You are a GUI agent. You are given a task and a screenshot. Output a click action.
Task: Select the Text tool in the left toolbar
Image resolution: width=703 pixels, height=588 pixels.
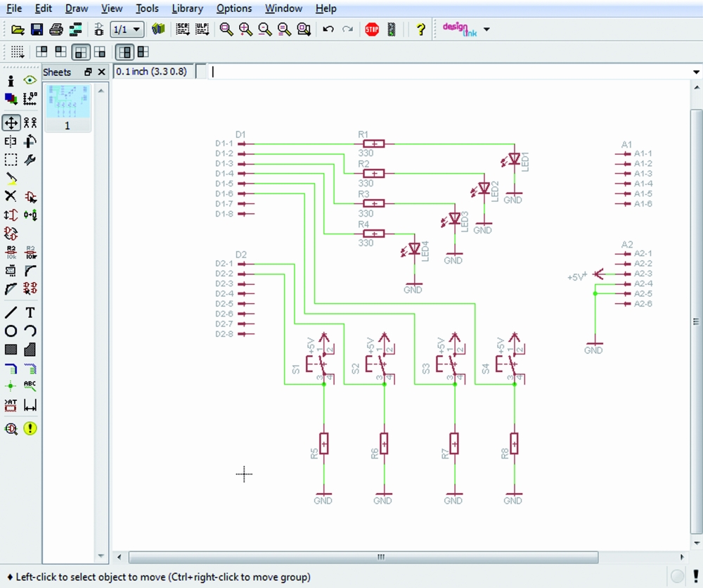click(x=30, y=313)
